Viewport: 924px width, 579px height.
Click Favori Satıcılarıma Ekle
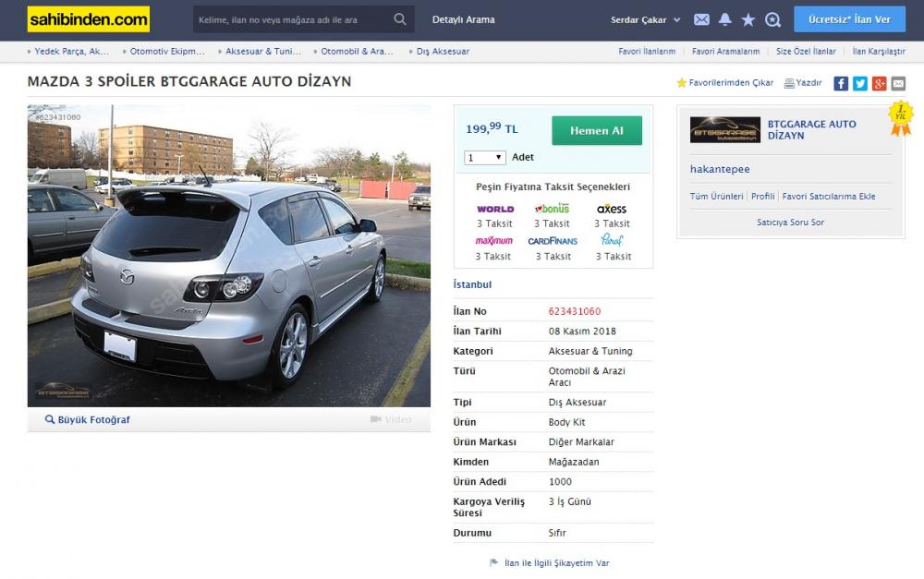(x=829, y=196)
